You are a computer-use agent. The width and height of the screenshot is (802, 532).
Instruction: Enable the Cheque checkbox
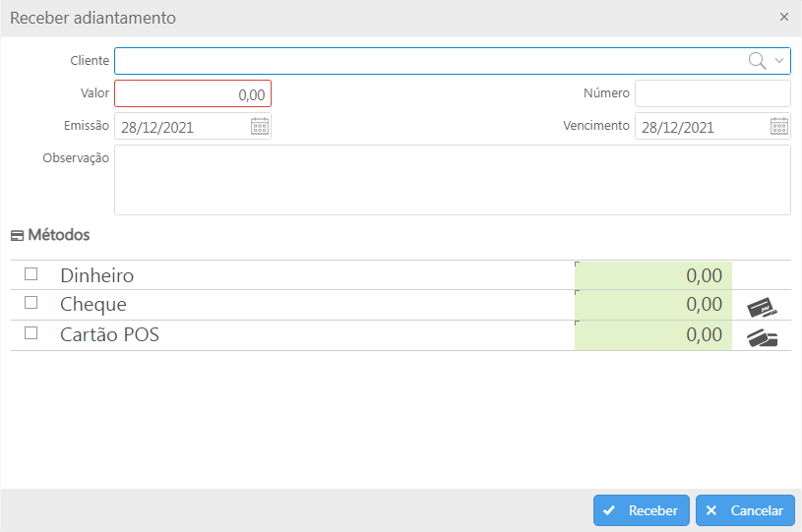pyautogui.click(x=31, y=303)
